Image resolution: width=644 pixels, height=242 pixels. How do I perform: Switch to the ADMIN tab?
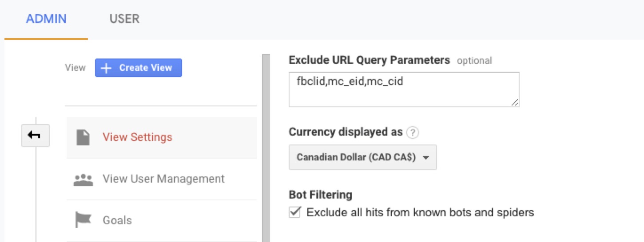pyautogui.click(x=46, y=19)
